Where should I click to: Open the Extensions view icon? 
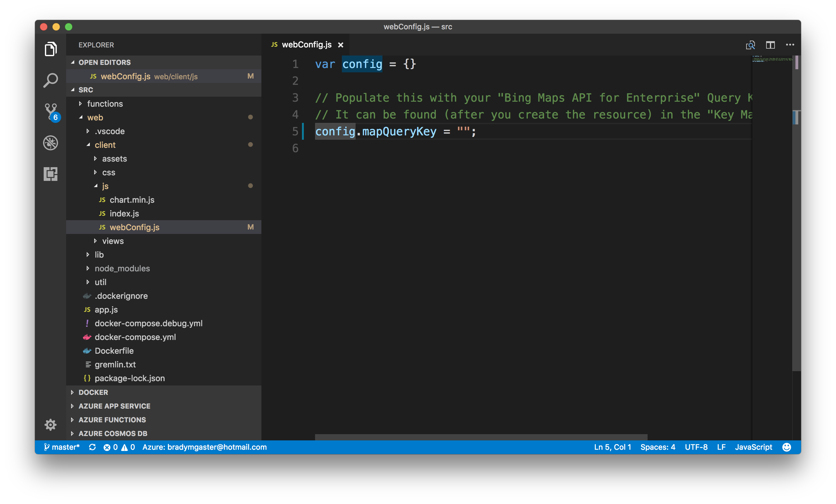tap(51, 174)
